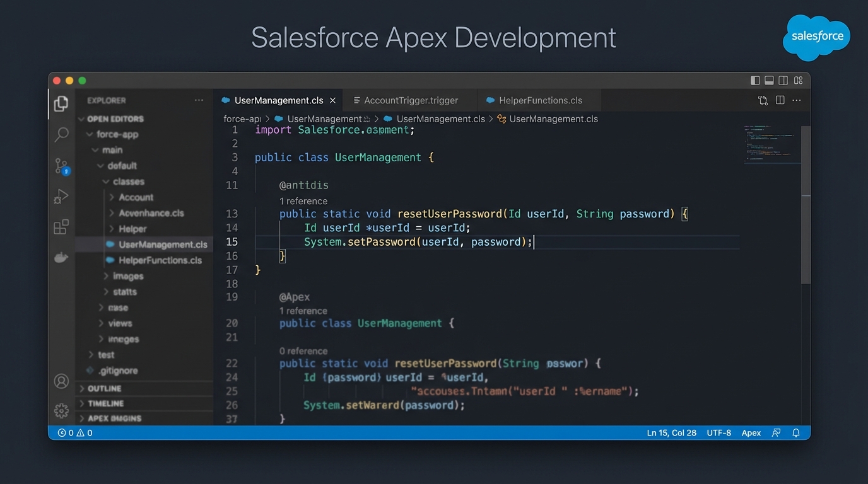Open editor More Actions ellipsis
Image resolution: width=868 pixels, height=484 pixels.
[797, 100]
